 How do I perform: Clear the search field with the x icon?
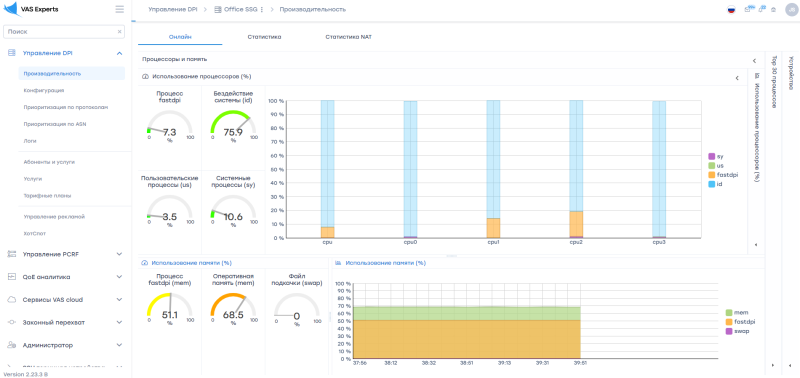120,32
